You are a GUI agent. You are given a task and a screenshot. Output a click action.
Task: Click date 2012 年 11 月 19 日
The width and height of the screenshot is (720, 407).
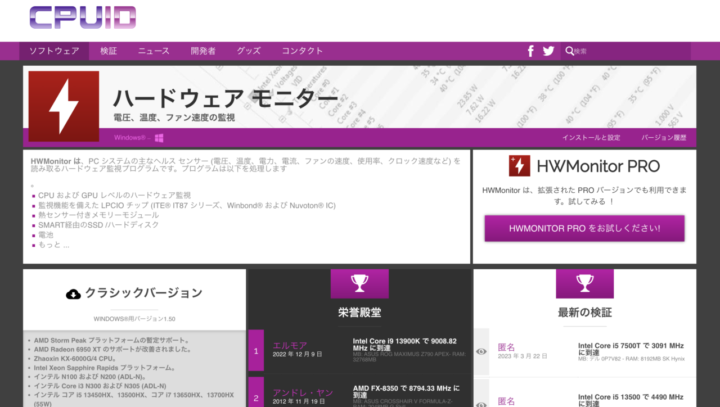pyautogui.click(x=299, y=401)
